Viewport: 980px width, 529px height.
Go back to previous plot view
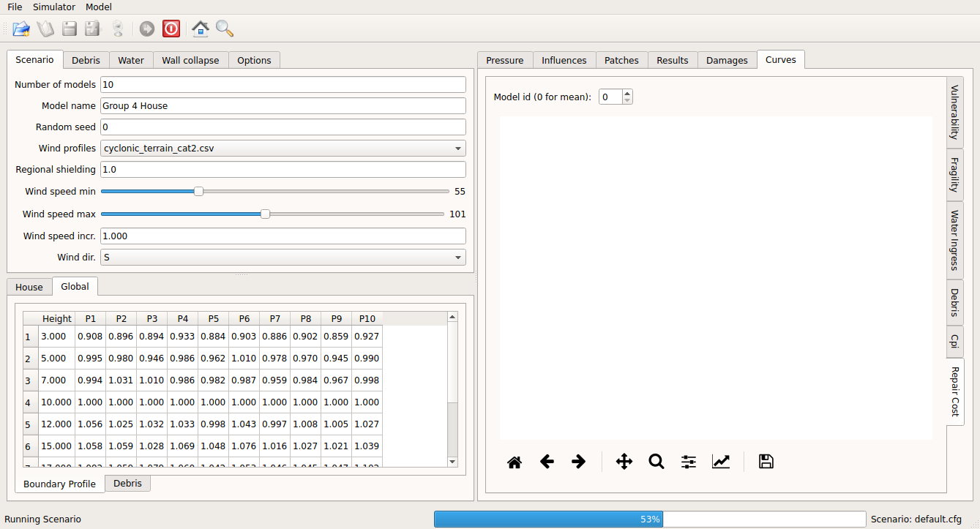pos(547,462)
